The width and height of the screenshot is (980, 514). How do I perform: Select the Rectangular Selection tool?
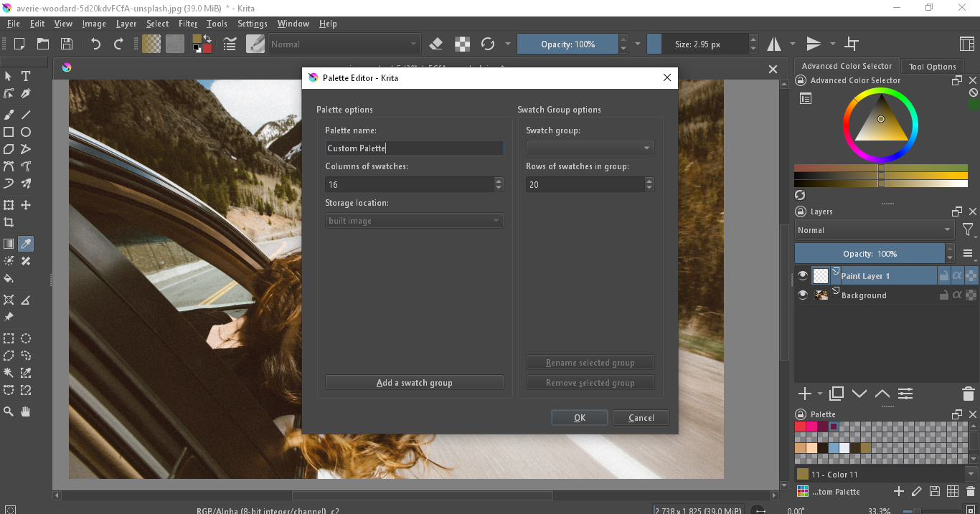coord(9,338)
